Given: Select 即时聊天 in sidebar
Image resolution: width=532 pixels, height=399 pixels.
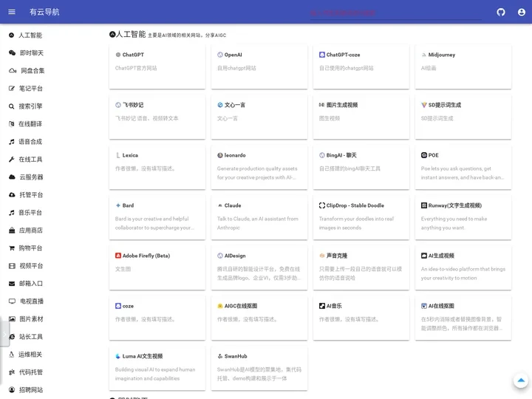Looking at the screenshot, I should click(32, 53).
